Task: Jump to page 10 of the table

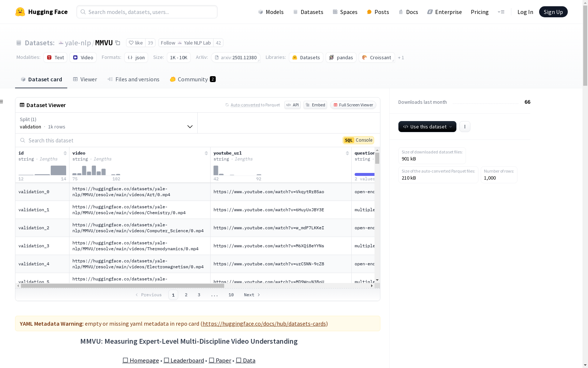Action: coord(231,295)
